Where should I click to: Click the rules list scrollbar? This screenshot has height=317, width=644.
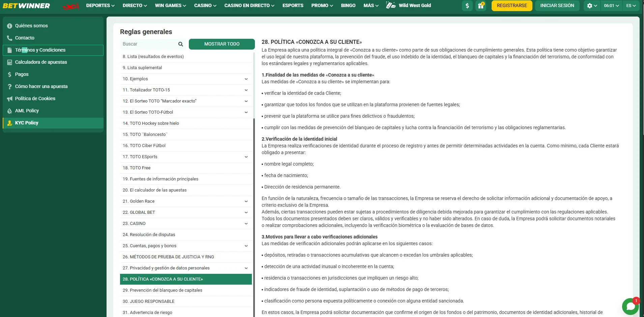click(x=254, y=218)
